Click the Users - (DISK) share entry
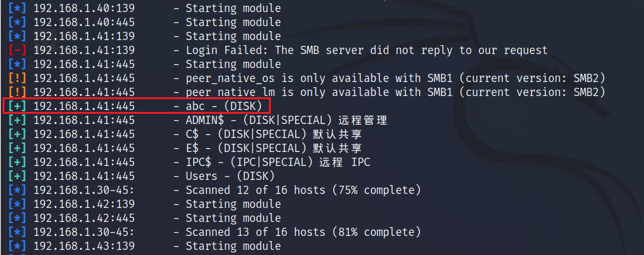 [230, 176]
